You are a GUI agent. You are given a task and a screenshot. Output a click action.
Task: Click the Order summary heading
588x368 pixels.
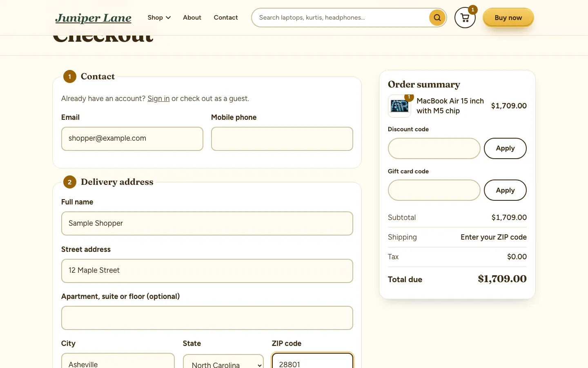pos(424,84)
